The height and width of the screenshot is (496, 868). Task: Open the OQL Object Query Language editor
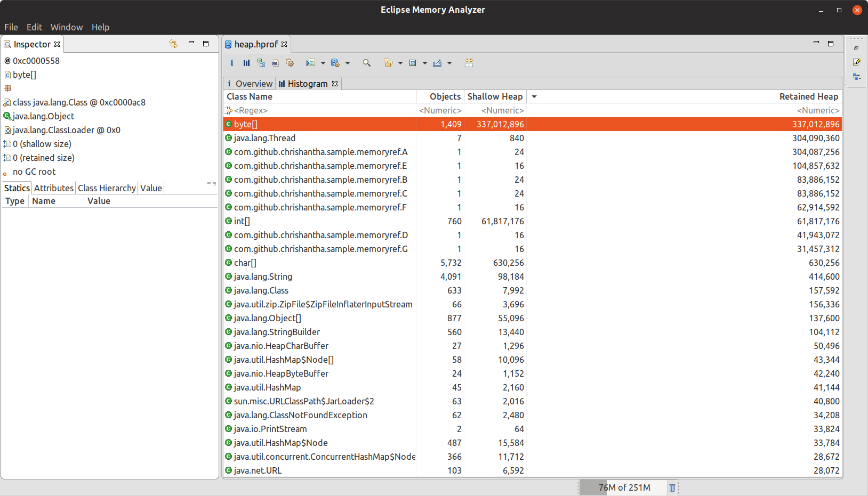[275, 63]
